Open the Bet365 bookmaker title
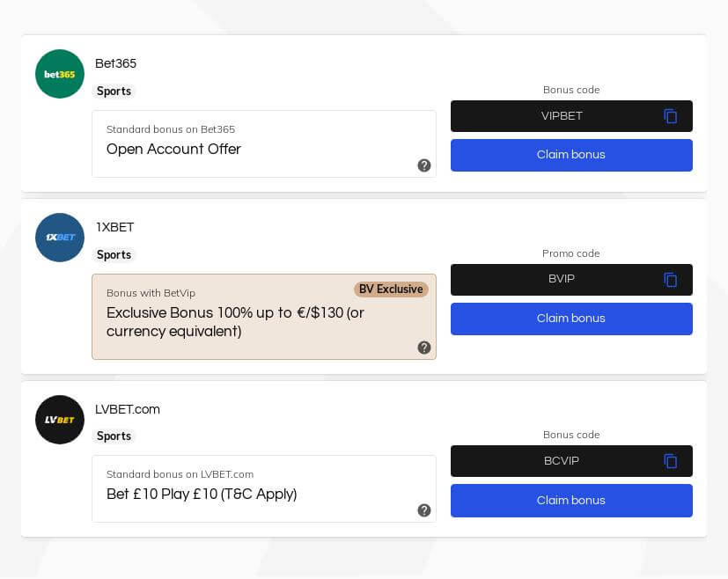This screenshot has width=728, height=579. (115, 63)
